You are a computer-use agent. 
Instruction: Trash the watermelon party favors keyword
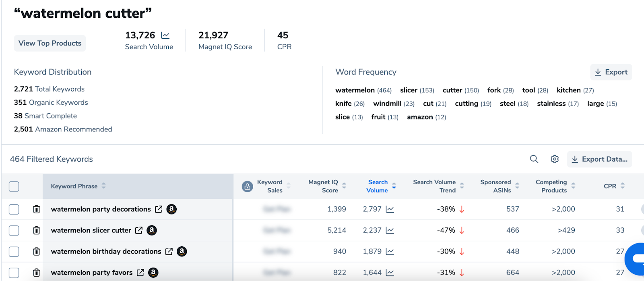coord(36,273)
